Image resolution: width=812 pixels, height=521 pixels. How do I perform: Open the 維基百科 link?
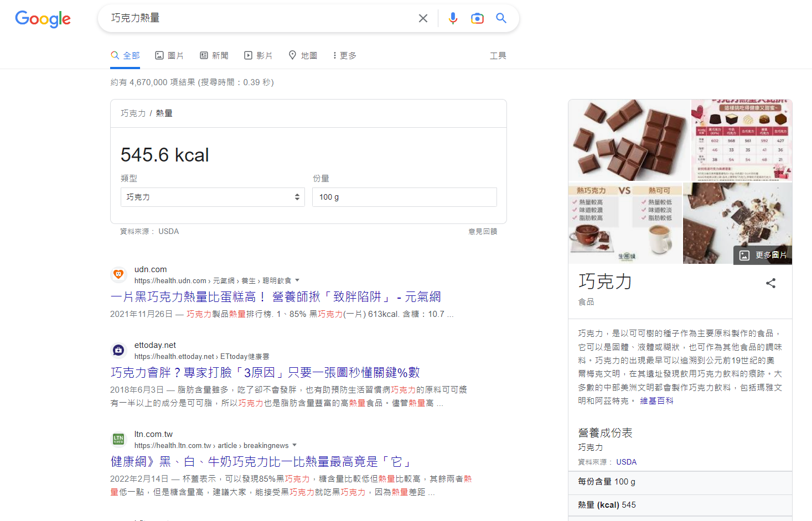coord(656,401)
